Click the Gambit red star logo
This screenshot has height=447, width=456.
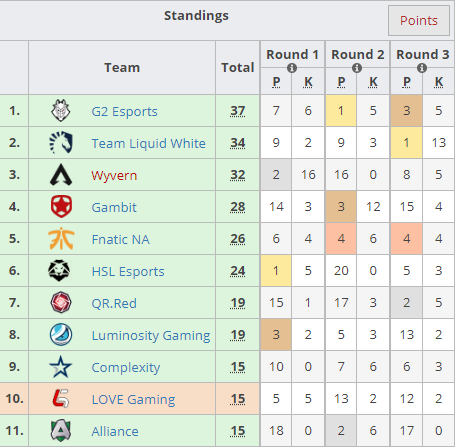(x=61, y=207)
